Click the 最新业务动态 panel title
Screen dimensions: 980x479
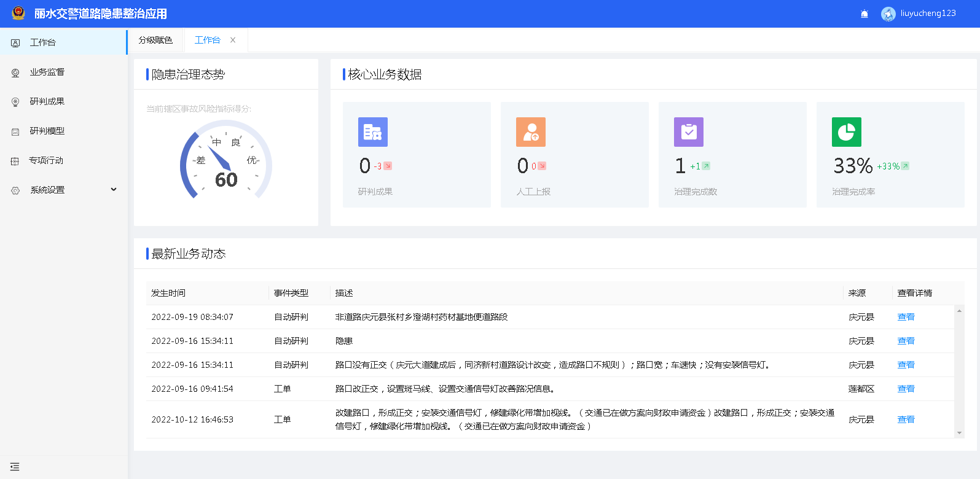[x=189, y=254]
